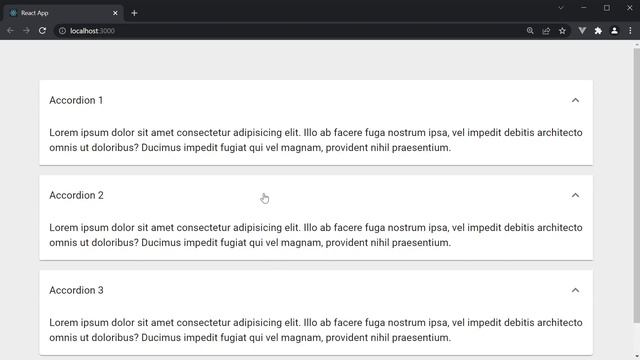Image resolution: width=640 pixels, height=360 pixels.
Task: Open the zoom magnifier icon in address bar
Action: coord(530,31)
